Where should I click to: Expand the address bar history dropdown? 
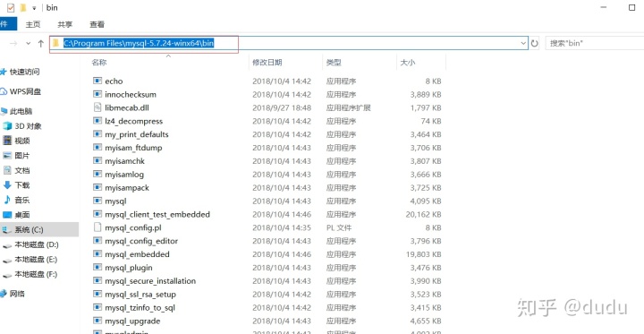tap(523, 43)
